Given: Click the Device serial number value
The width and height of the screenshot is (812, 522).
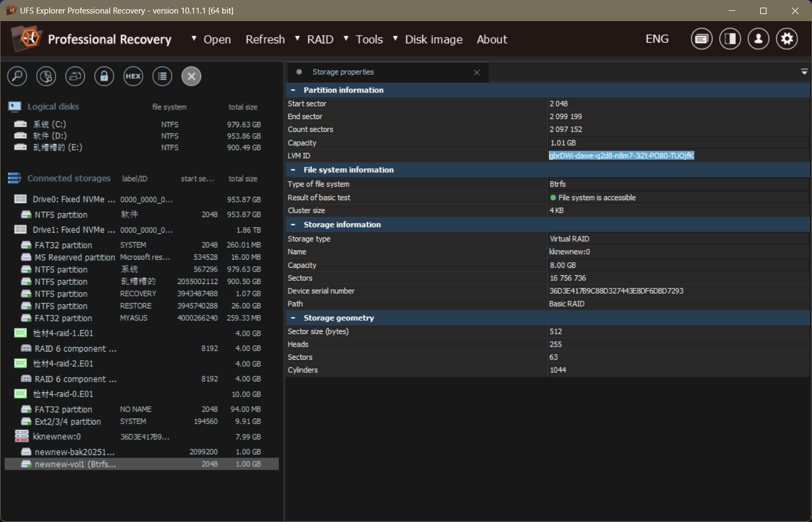Looking at the screenshot, I should click(x=616, y=291).
